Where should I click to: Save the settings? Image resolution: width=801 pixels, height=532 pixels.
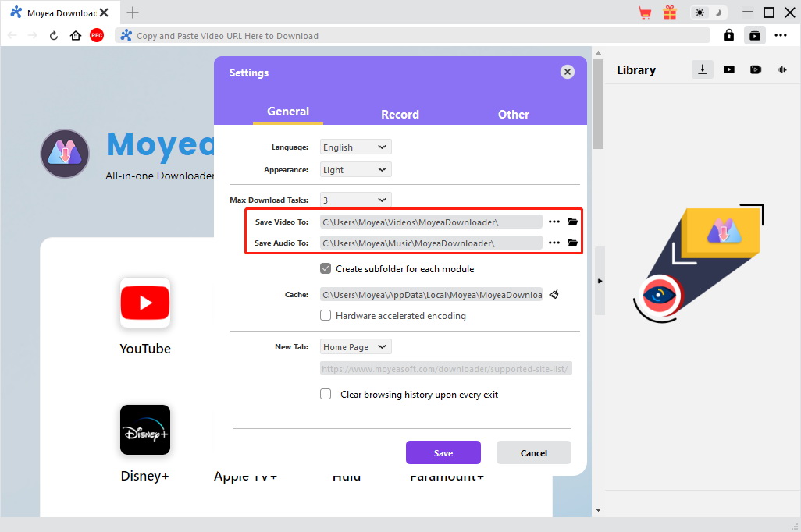(x=443, y=452)
